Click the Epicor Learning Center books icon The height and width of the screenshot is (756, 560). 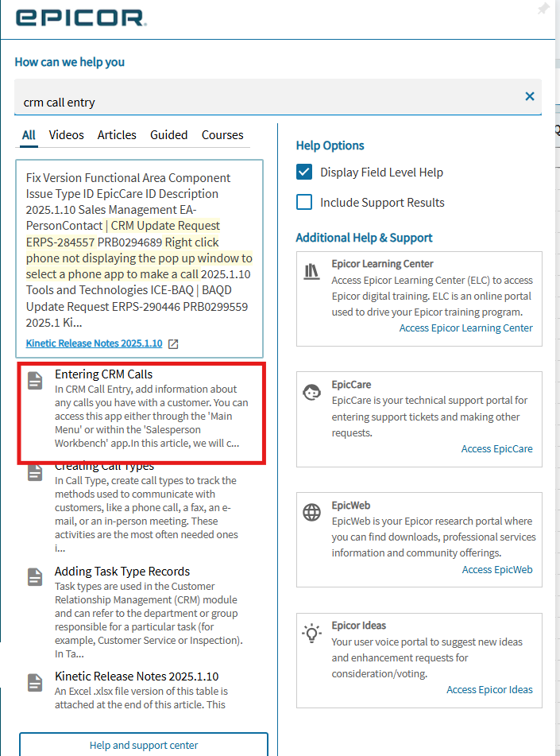coord(311,271)
